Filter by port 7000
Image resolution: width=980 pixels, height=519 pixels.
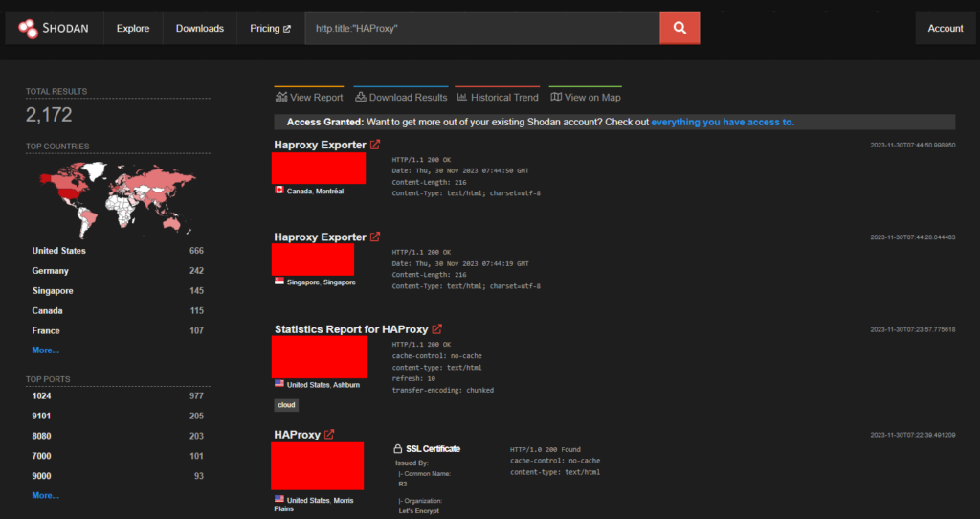click(41, 456)
